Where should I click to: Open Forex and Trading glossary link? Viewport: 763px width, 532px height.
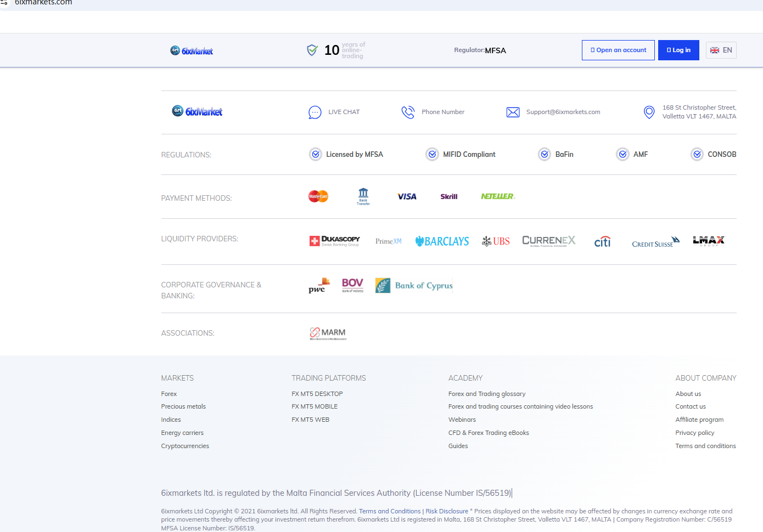click(487, 394)
